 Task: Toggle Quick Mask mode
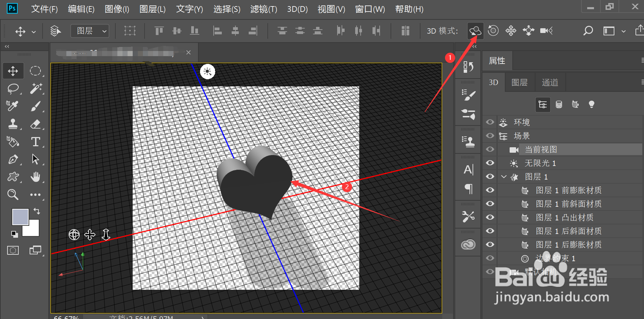tap(13, 251)
